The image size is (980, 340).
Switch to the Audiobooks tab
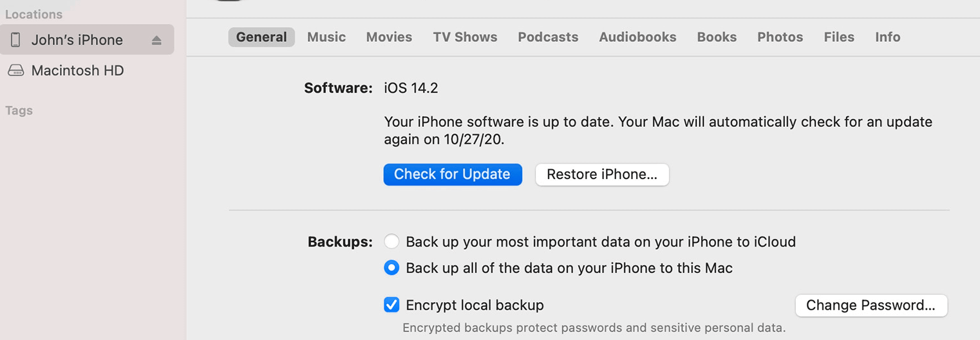637,37
